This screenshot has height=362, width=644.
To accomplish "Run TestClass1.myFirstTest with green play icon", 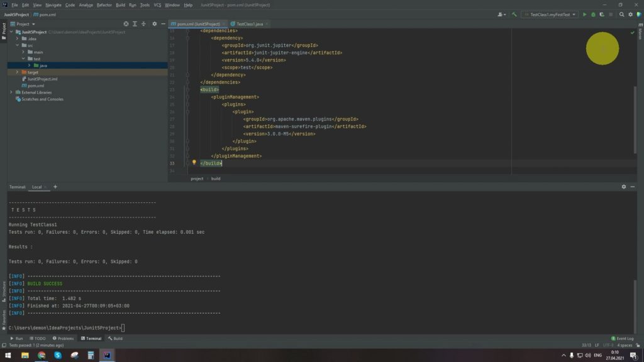I will (x=584, y=14).
